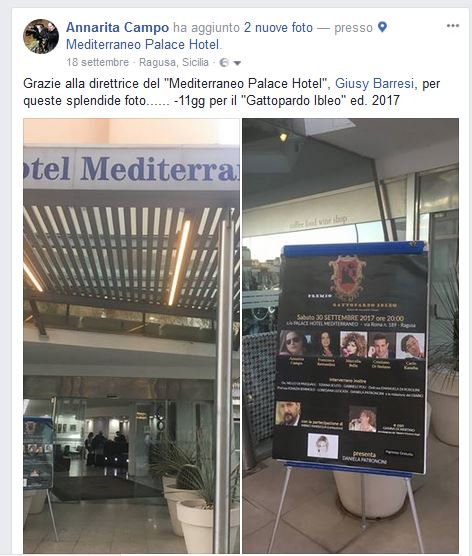Open the '2 nuove foto' link
The width and height of the screenshot is (472, 556).
click(278, 28)
